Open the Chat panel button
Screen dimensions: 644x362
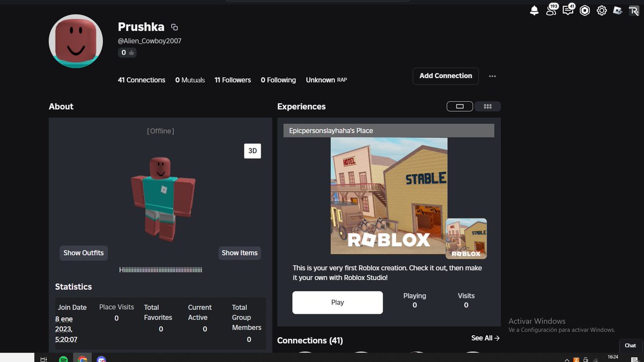coord(631,345)
